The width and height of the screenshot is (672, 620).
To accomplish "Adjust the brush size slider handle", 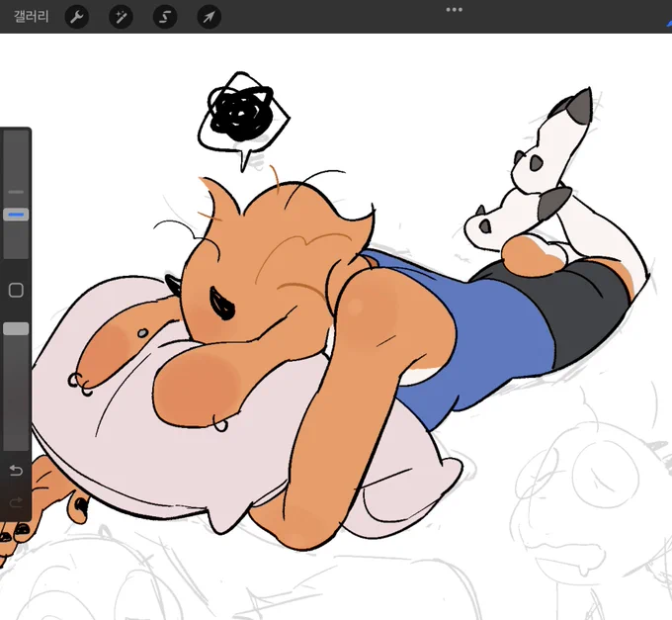I will [16, 215].
